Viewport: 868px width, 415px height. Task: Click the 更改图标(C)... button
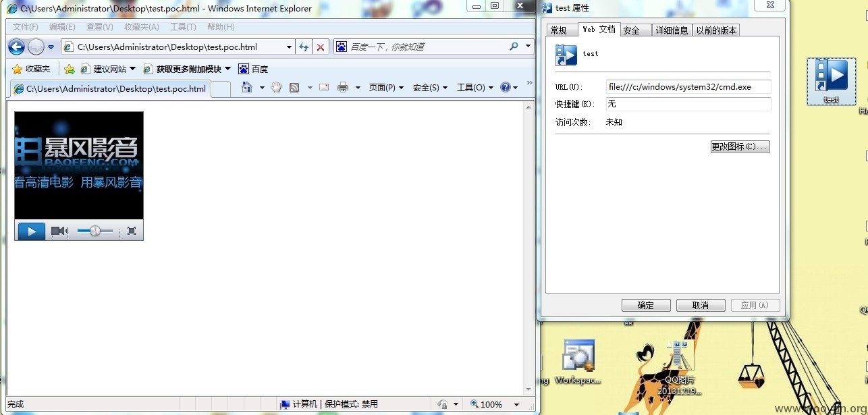click(x=740, y=146)
